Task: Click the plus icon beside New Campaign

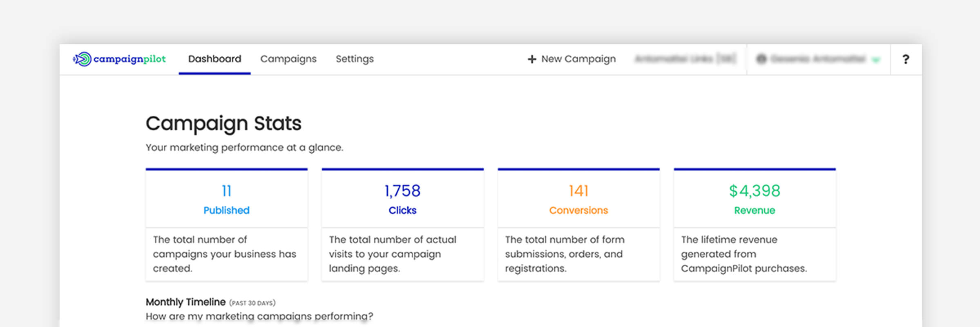Action: [x=531, y=60]
